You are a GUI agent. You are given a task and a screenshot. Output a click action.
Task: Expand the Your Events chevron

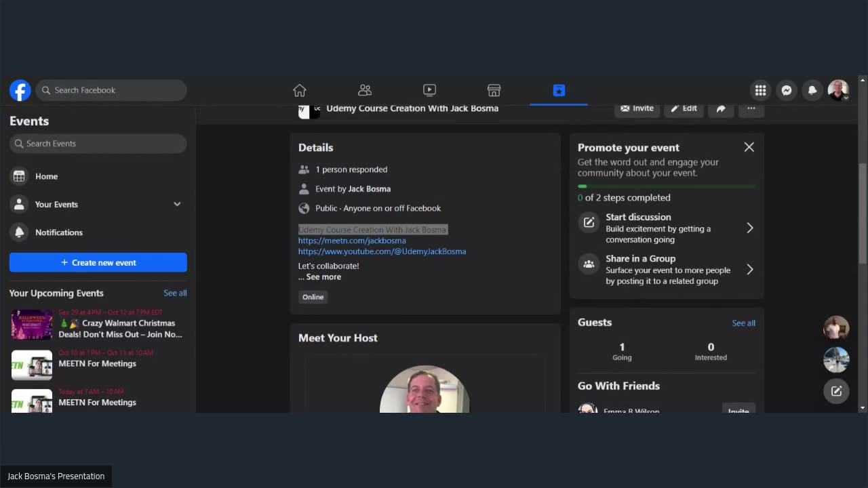point(177,204)
